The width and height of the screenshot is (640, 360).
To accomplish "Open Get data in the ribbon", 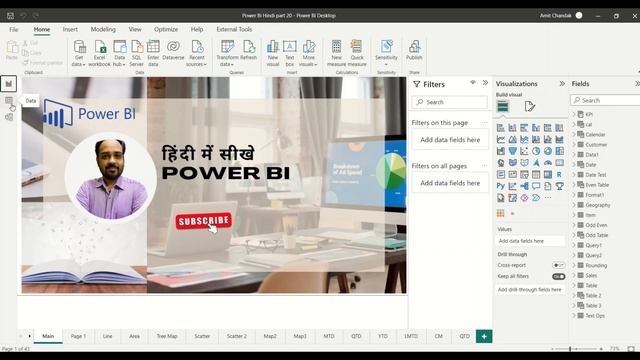I will [79, 53].
